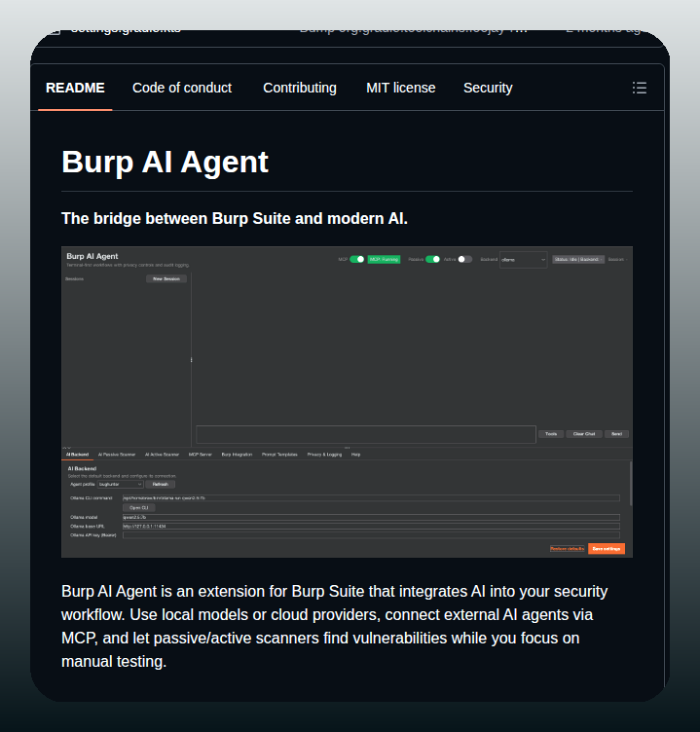The height and width of the screenshot is (732, 700).
Task: Click the 'Burp AI Agent' title inside screenshot
Action: 92,256
